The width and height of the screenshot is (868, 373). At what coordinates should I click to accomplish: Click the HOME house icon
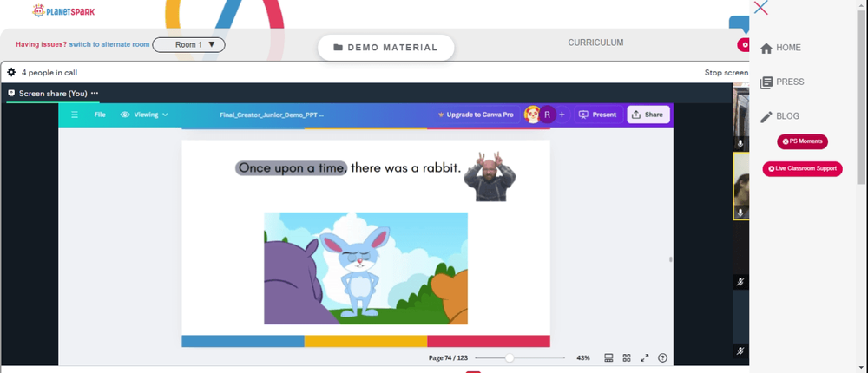tap(766, 49)
